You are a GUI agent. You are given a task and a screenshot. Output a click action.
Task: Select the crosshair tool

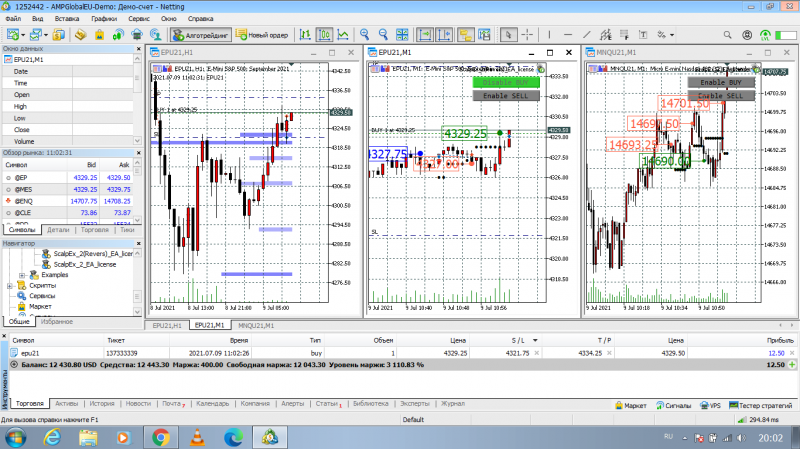[527, 35]
